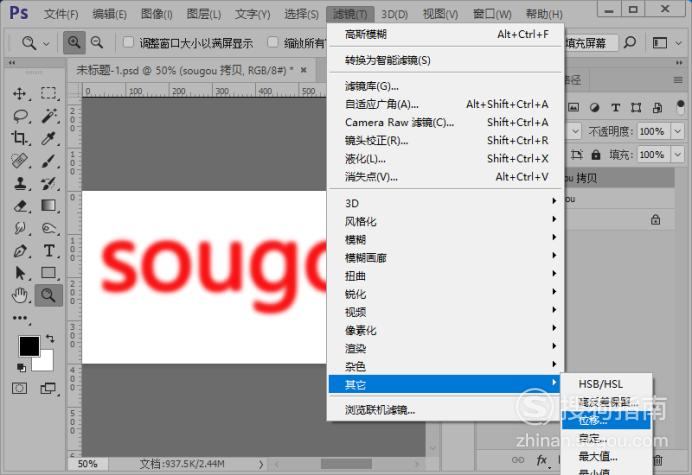Open the 文件(F) menu
Image resolution: width=692 pixels, height=475 pixels.
click(61, 14)
